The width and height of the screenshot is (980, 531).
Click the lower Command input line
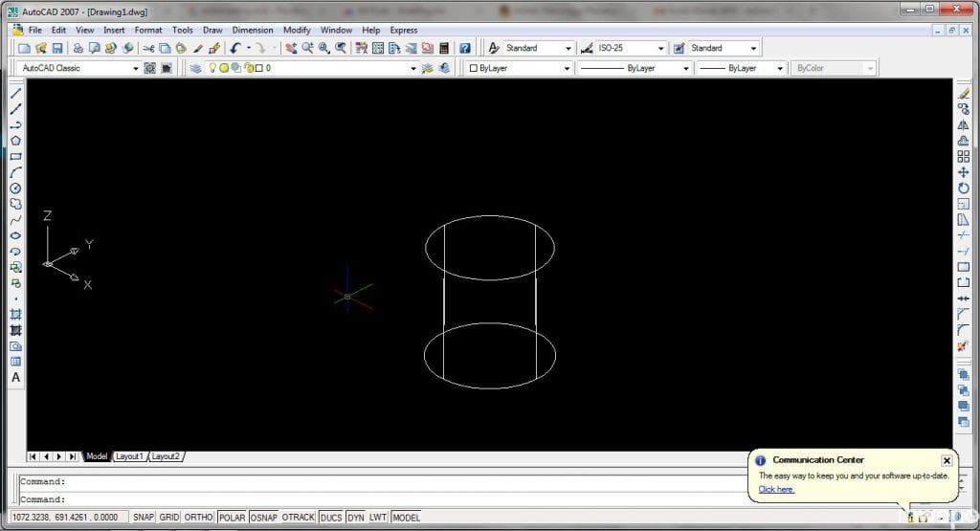pyautogui.click(x=383, y=499)
